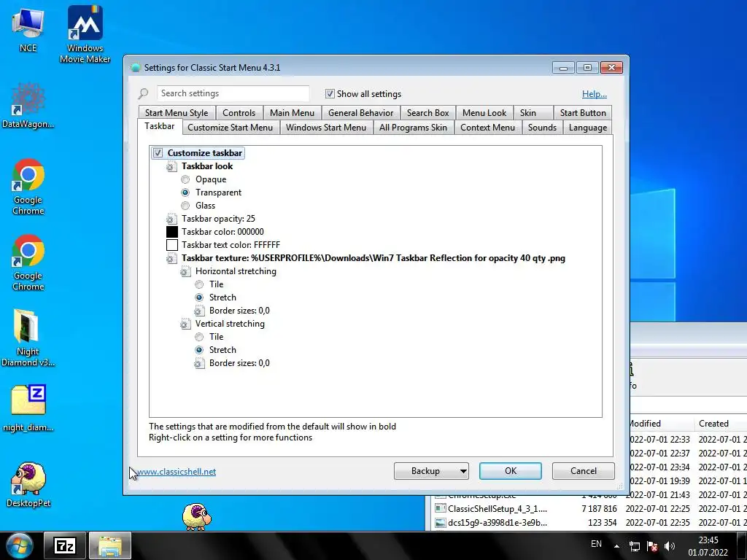This screenshot has width=747, height=560.
Task: Click the Vertical stretching gear icon
Action: click(x=185, y=324)
